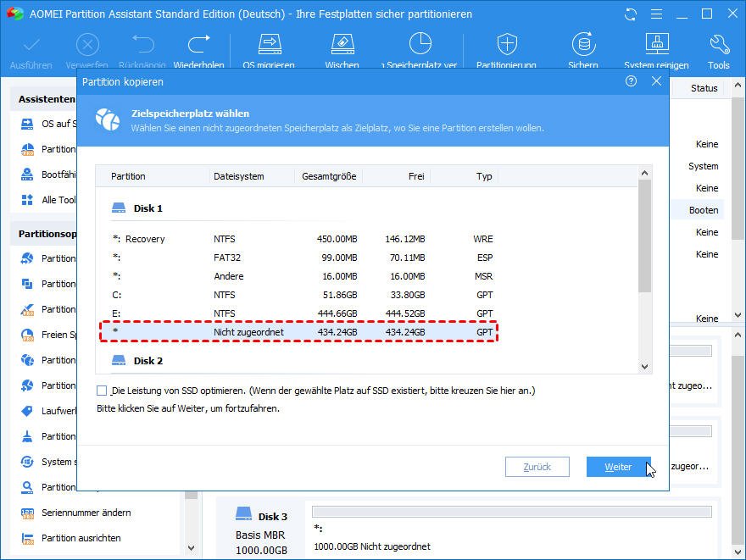The width and height of the screenshot is (746, 560).
Task: Click Disk 3 unallocated 1000.00GB bar
Action: [512, 512]
